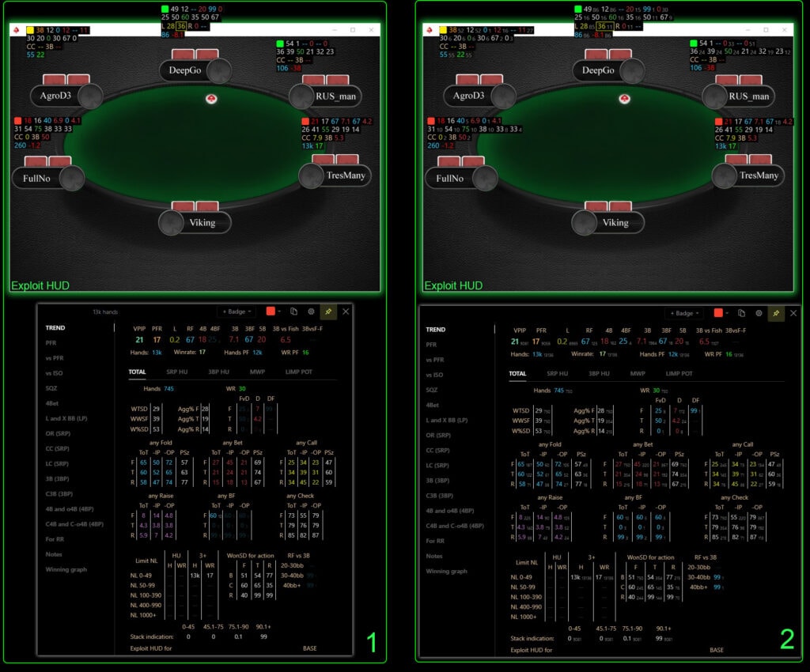Select TOTAL tab in popup 2
The height and width of the screenshot is (672, 810).
[x=517, y=374]
